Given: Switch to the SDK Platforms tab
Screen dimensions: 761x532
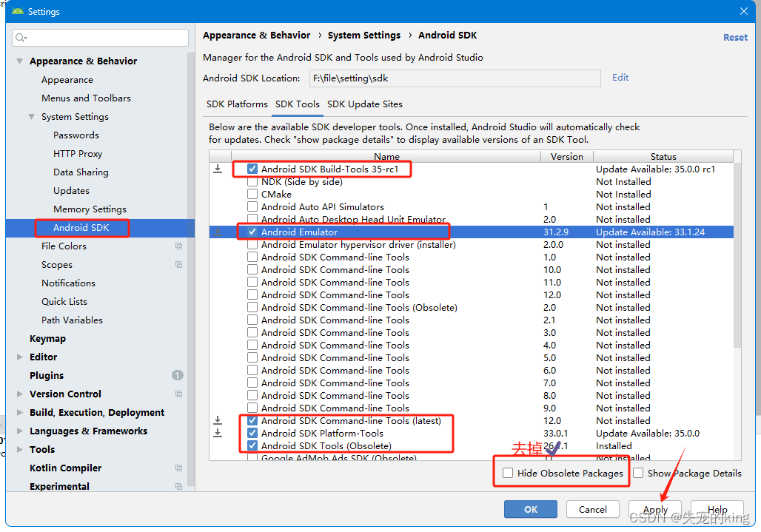Looking at the screenshot, I should click(237, 104).
